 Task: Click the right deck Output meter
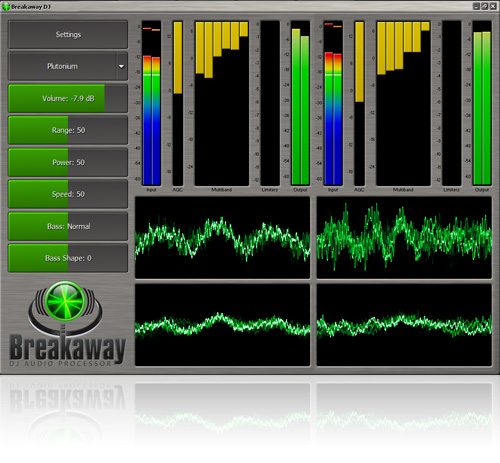[482, 103]
